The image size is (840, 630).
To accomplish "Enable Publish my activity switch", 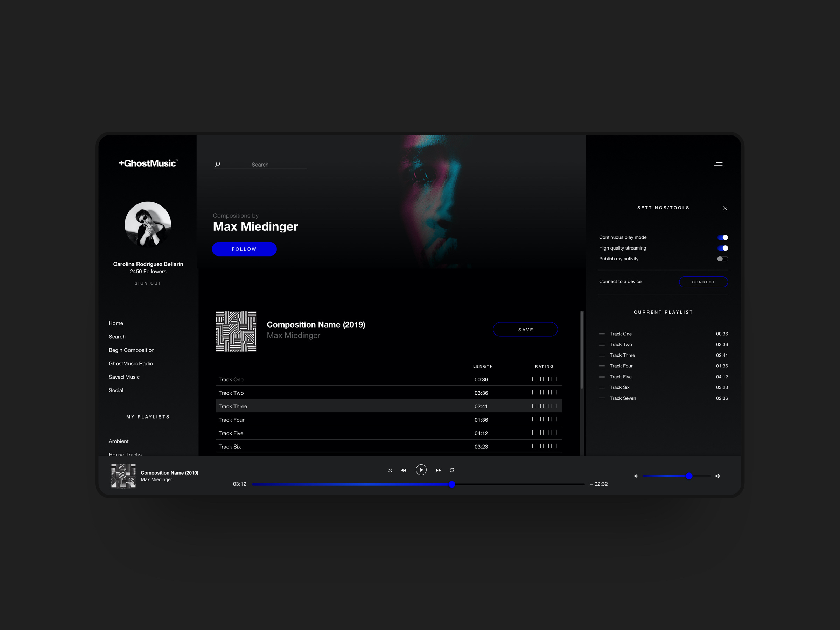I will coord(722,259).
